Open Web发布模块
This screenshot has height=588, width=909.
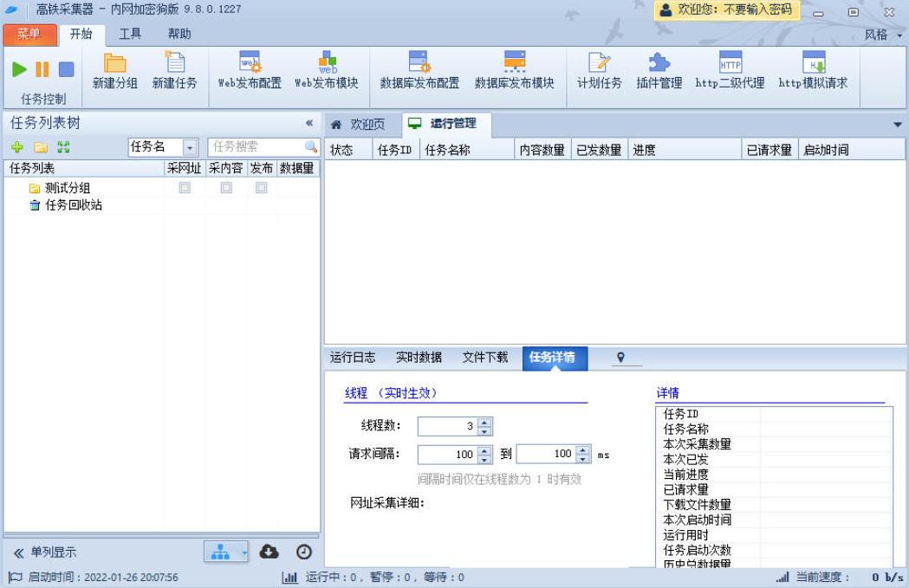[327, 71]
